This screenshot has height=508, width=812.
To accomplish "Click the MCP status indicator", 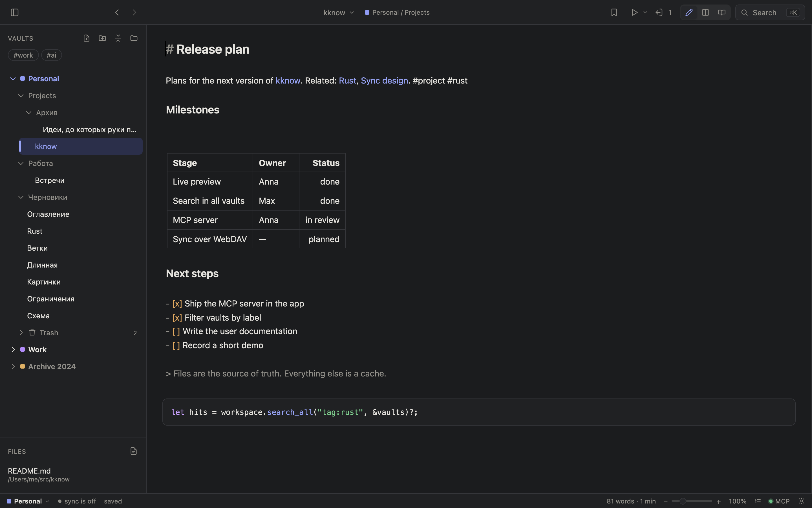I will point(779,501).
